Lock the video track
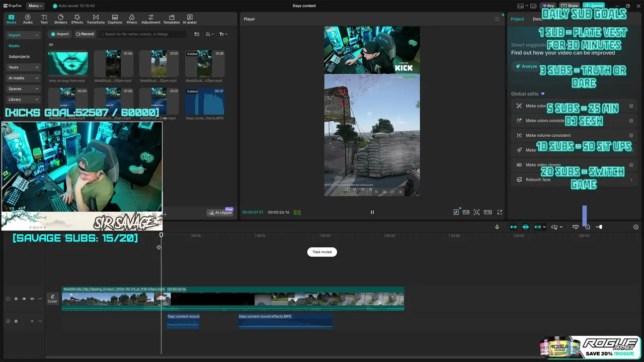This screenshot has height=362, width=644. coord(16,299)
